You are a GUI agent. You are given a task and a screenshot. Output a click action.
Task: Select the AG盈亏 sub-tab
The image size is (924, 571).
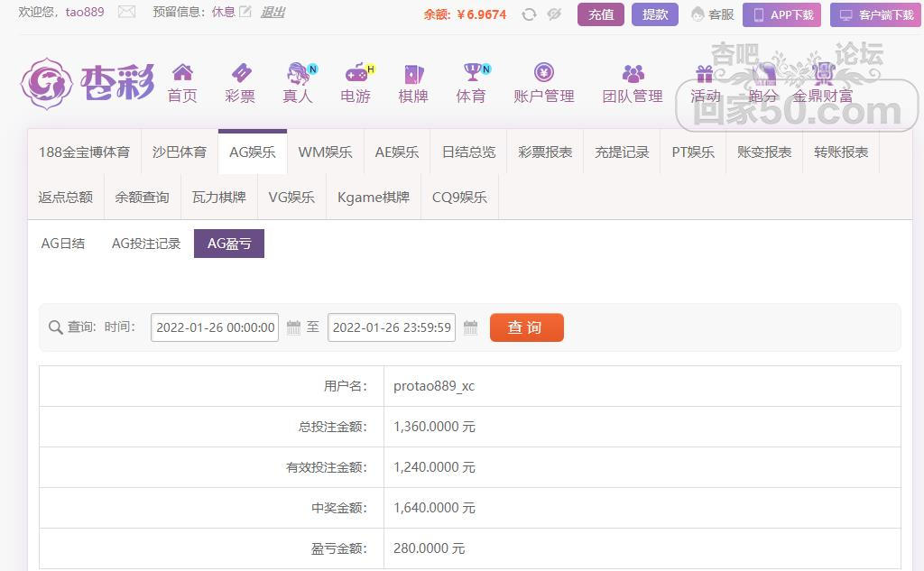229,244
